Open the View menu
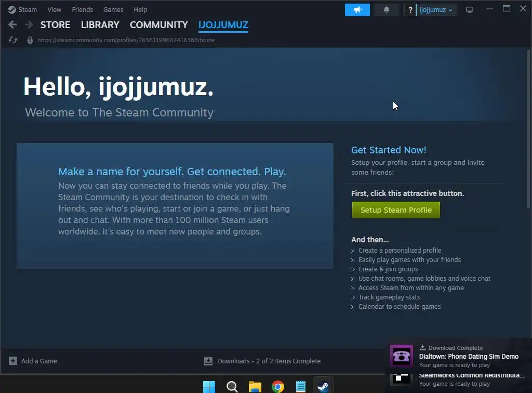 [54, 9]
